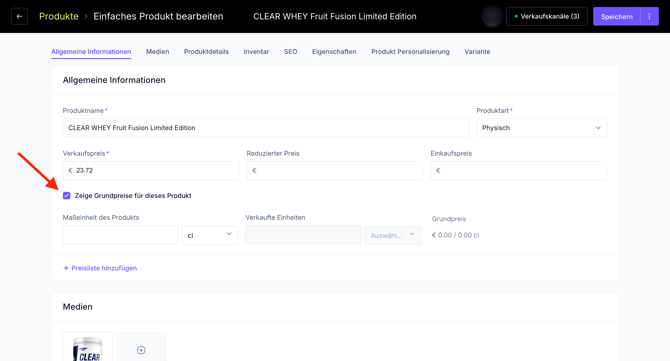Focus the Verkaufspreis input field
This screenshot has width=670, height=361.
click(x=151, y=170)
